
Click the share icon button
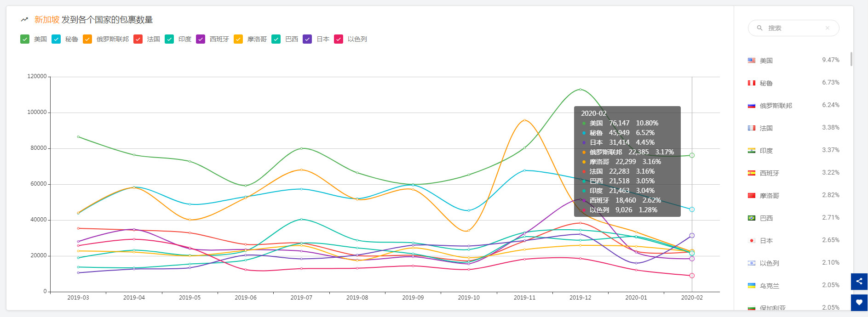point(859,281)
